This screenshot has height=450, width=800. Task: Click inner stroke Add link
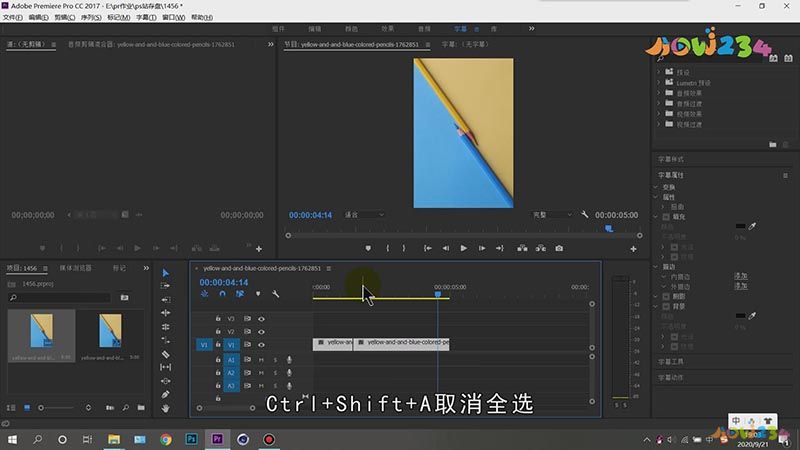click(x=741, y=276)
